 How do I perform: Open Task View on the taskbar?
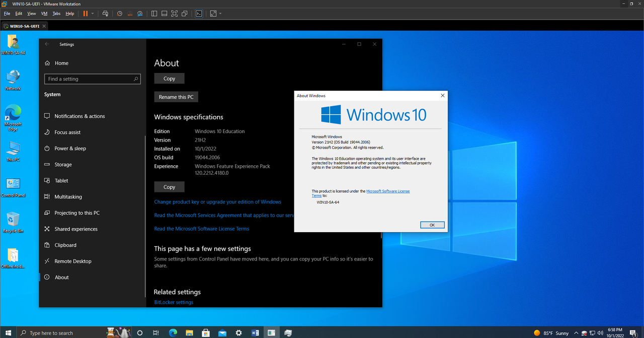tap(156, 333)
